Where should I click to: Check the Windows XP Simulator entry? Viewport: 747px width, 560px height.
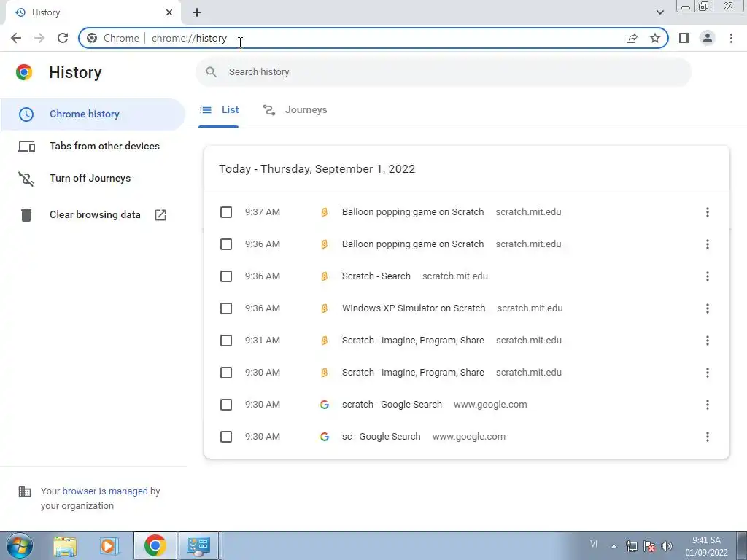pyautogui.click(x=226, y=308)
